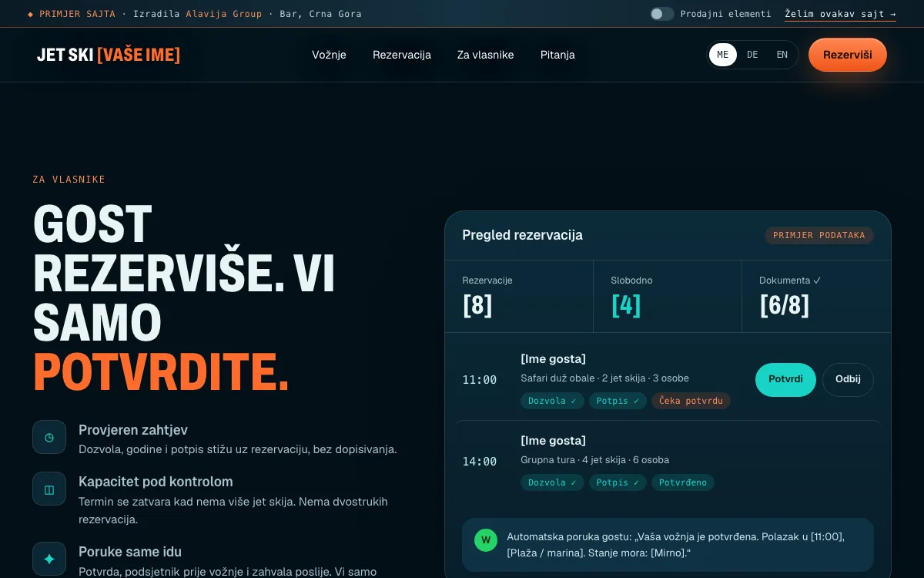
Task: Click the columns icon beside Kapacitet pod kontrolom
Action: [x=49, y=489]
